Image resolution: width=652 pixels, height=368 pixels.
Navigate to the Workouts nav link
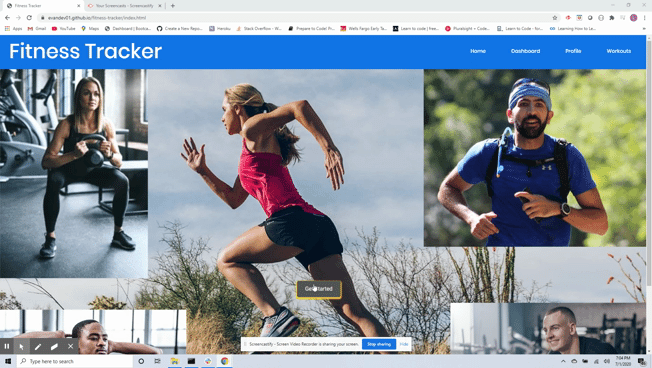[618, 51]
